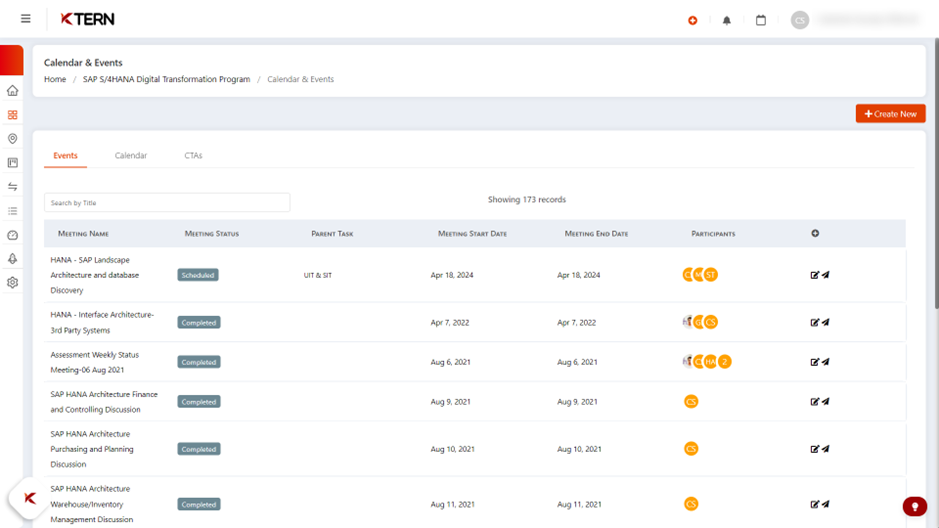Edit the HANA - Interface Architecture meeting
Image resolution: width=939 pixels, height=528 pixels.
click(814, 322)
